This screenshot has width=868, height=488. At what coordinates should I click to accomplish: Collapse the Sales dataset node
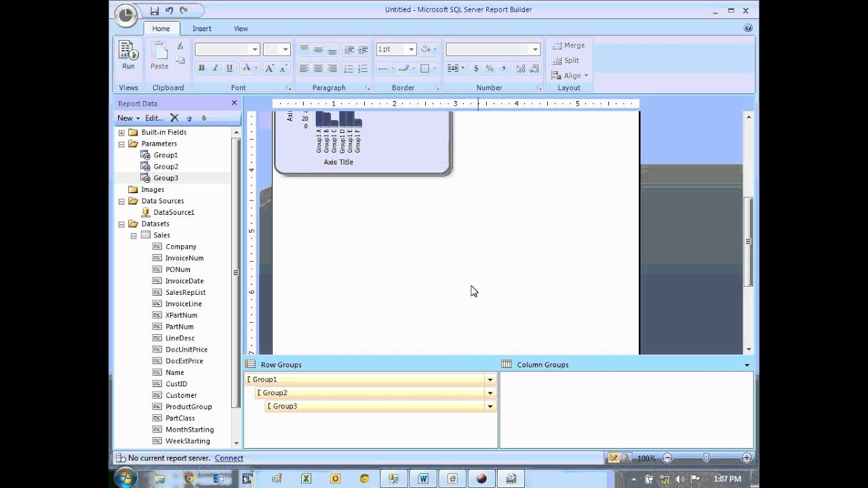[x=134, y=236]
